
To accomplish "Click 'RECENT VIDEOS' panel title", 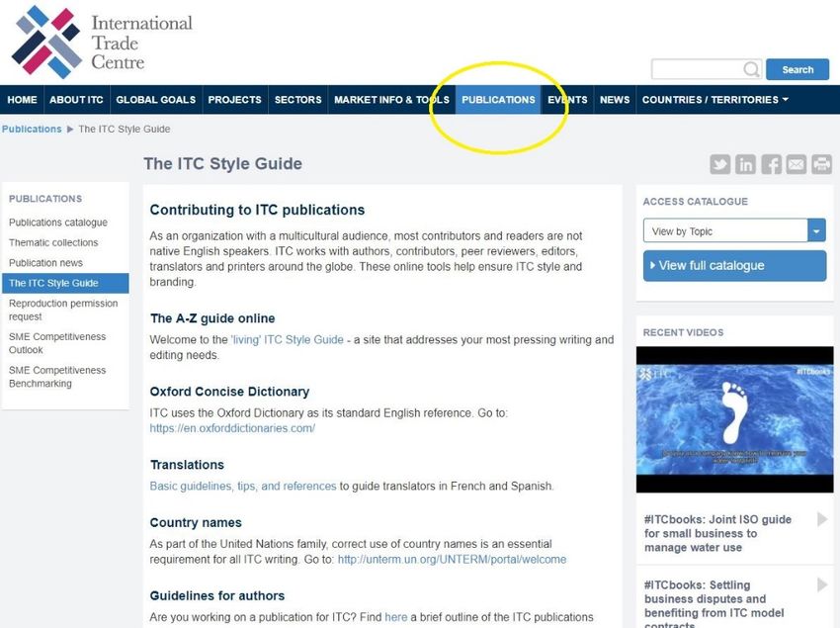I will click(683, 332).
